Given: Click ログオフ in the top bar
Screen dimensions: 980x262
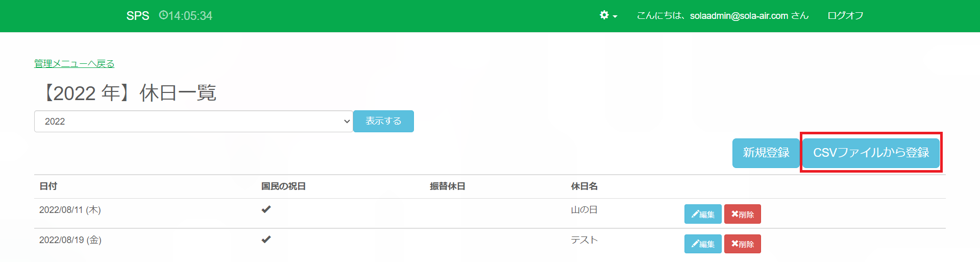Looking at the screenshot, I should click(845, 16).
